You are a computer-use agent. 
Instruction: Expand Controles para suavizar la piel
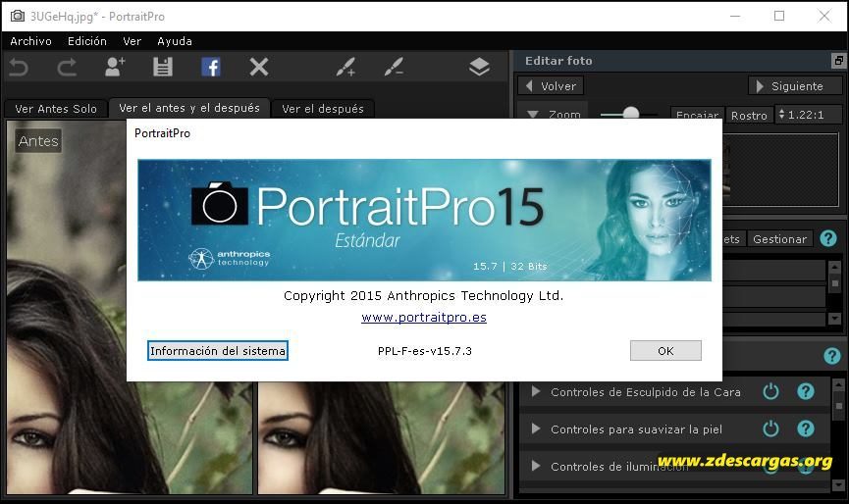click(x=536, y=428)
